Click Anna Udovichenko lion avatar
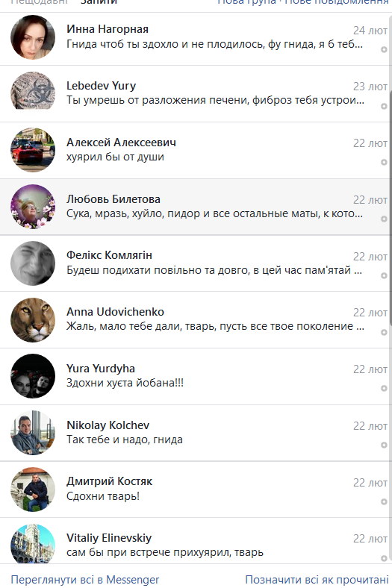 (33, 320)
